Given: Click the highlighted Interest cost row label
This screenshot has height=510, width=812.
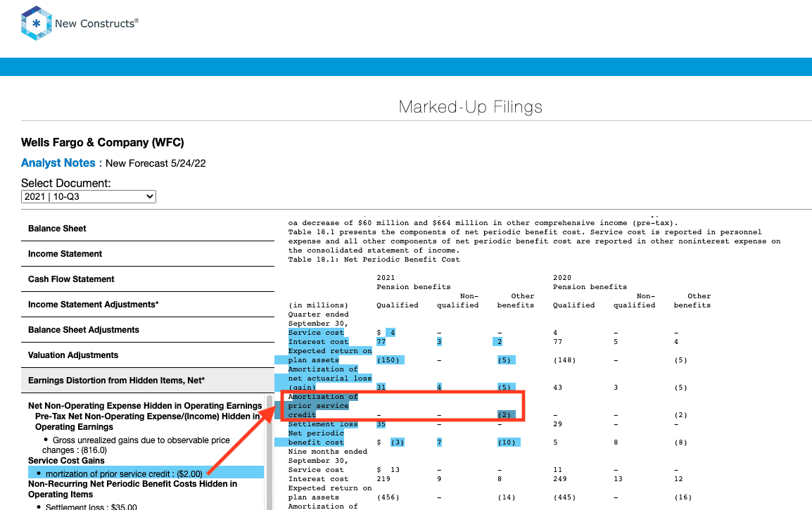Looking at the screenshot, I should pyautogui.click(x=319, y=342).
